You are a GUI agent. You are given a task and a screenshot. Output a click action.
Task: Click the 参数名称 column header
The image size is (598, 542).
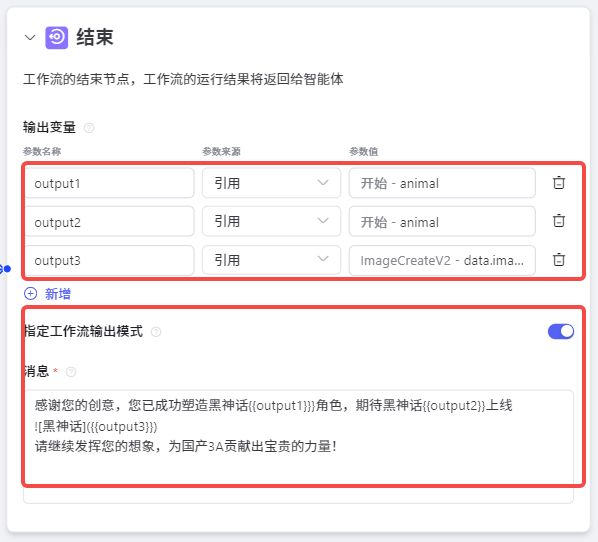(x=42, y=151)
